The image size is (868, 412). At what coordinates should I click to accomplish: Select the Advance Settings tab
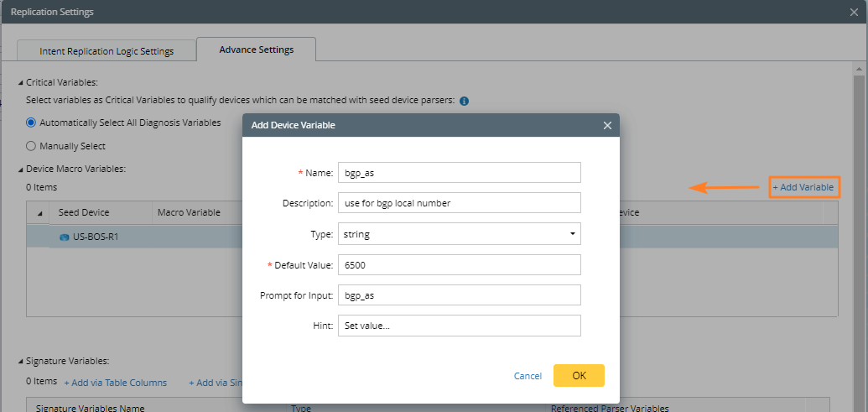coord(256,50)
